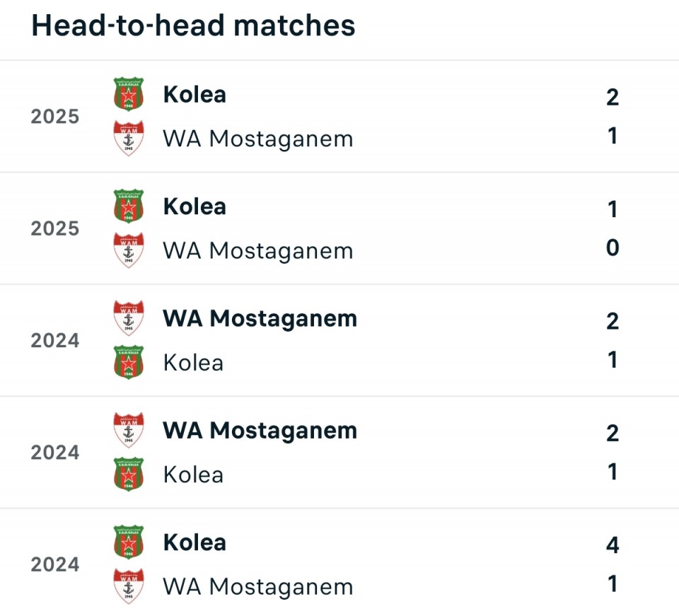Click WA Mostaganem crest in first 2025 match
Image resolution: width=679 pixels, height=616 pixels.
click(x=129, y=138)
